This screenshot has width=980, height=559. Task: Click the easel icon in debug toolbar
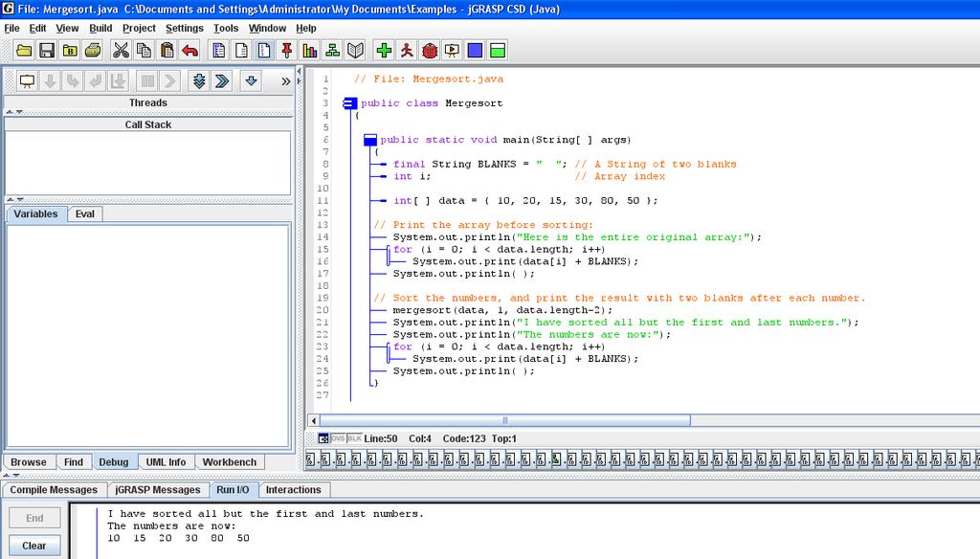pos(27,80)
